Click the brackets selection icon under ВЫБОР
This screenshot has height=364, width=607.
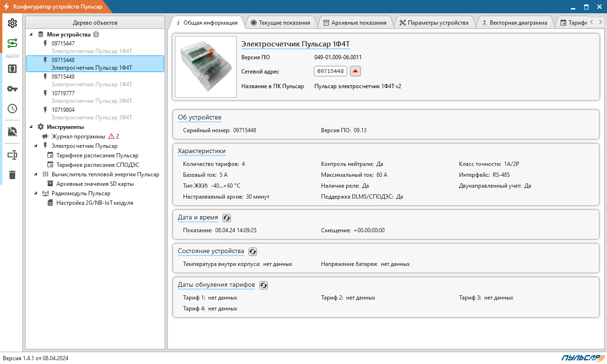pos(12,69)
